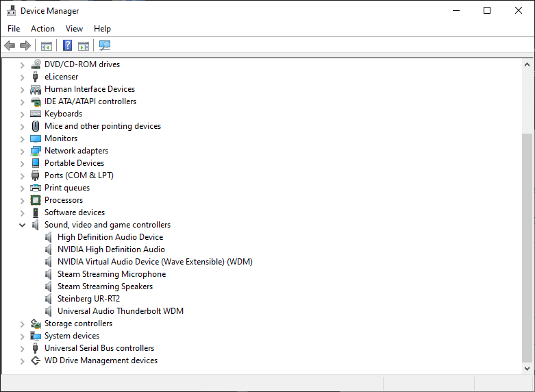Select NVIDIA Virtual Audio Device (Wave Extensible) (WDM)
The height and width of the screenshot is (392, 535).
[x=155, y=262]
